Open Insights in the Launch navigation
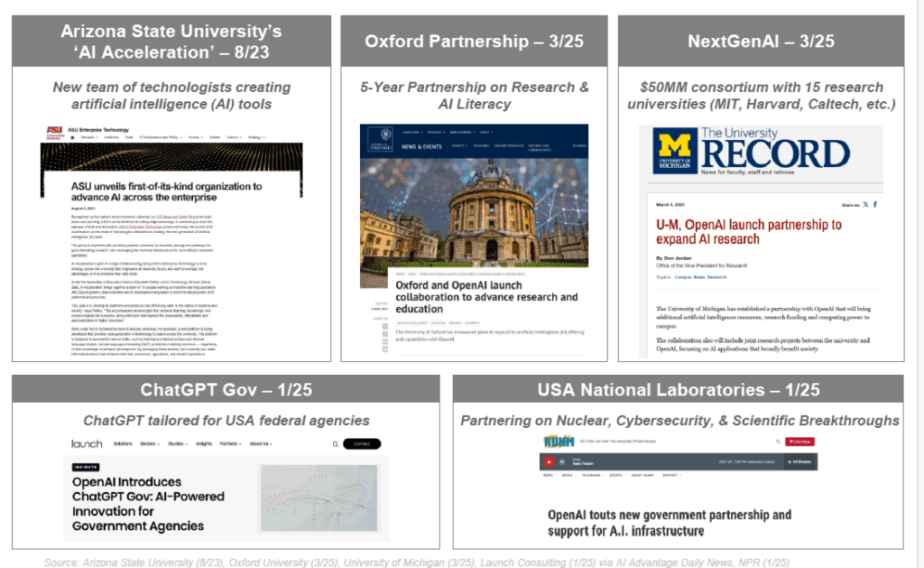The width and height of the screenshot is (924, 568). tap(204, 443)
